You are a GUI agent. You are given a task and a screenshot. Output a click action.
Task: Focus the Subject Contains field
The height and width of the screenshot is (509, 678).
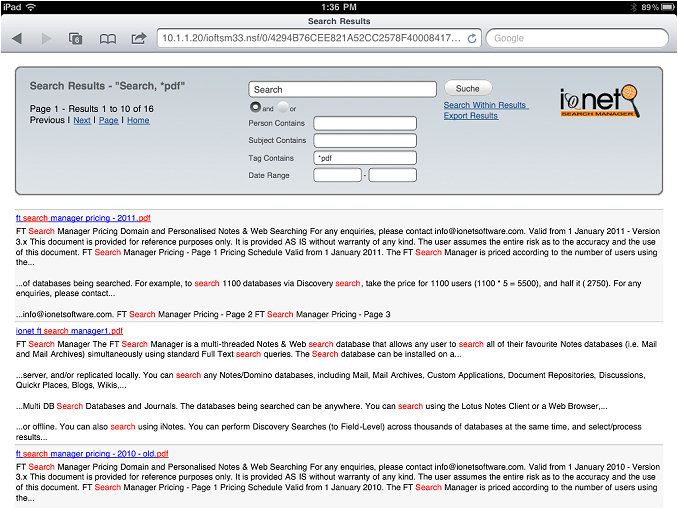(365, 141)
